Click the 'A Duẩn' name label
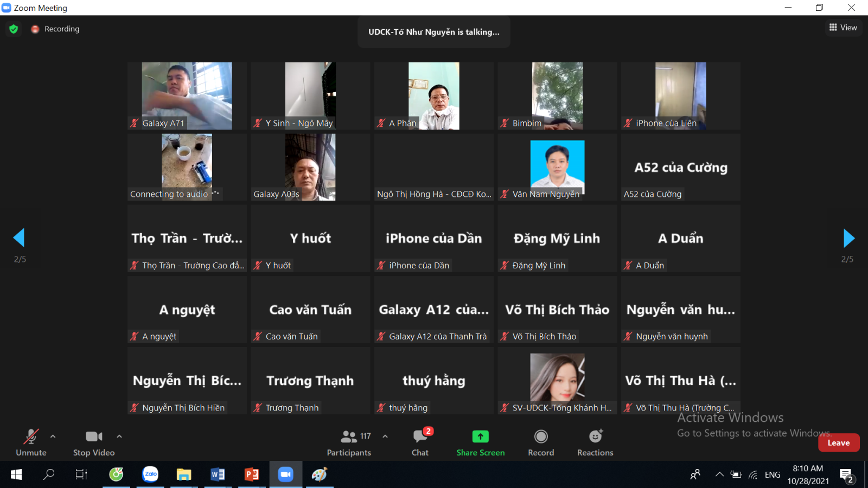The height and width of the screenshot is (488, 868). click(644, 265)
